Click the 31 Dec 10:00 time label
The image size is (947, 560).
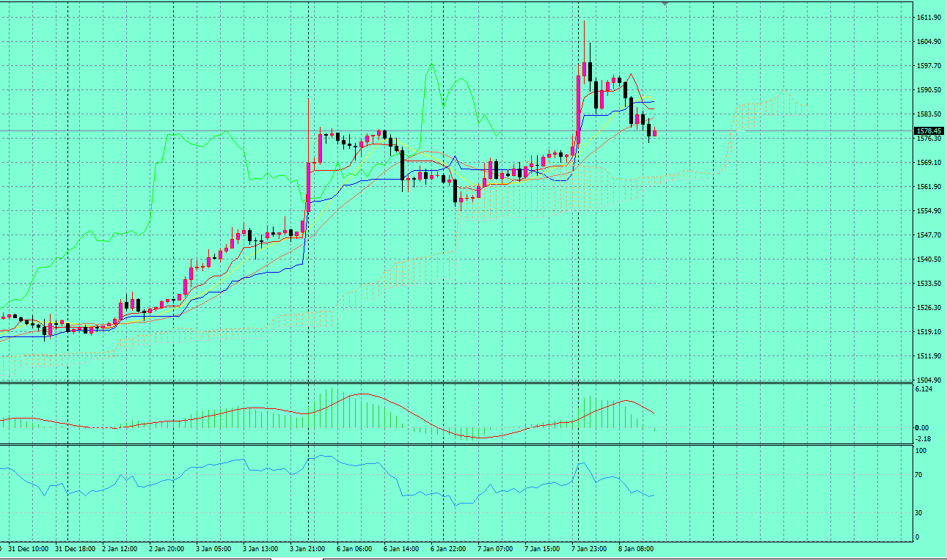click(30, 548)
